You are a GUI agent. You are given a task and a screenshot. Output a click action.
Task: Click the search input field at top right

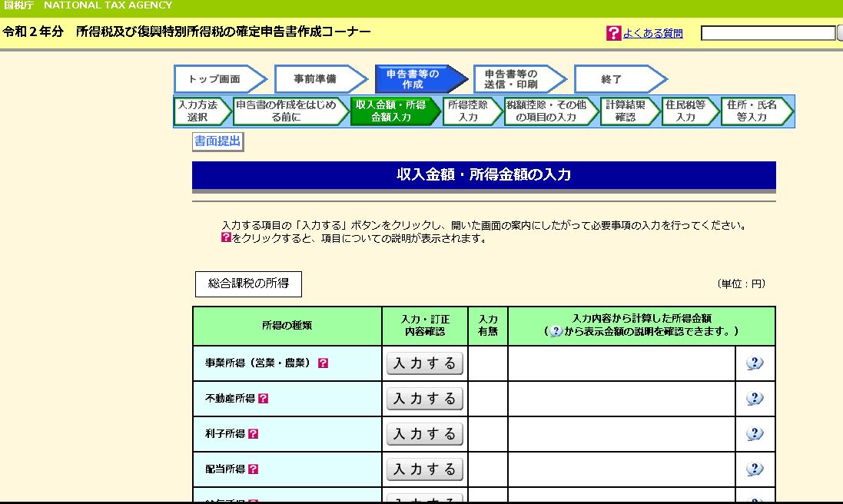coord(767,33)
